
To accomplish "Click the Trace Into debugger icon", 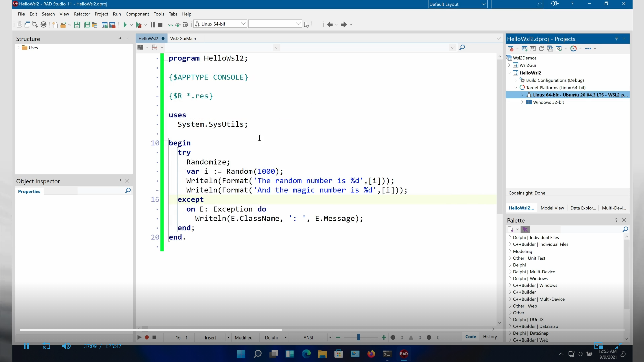I will (170, 25).
